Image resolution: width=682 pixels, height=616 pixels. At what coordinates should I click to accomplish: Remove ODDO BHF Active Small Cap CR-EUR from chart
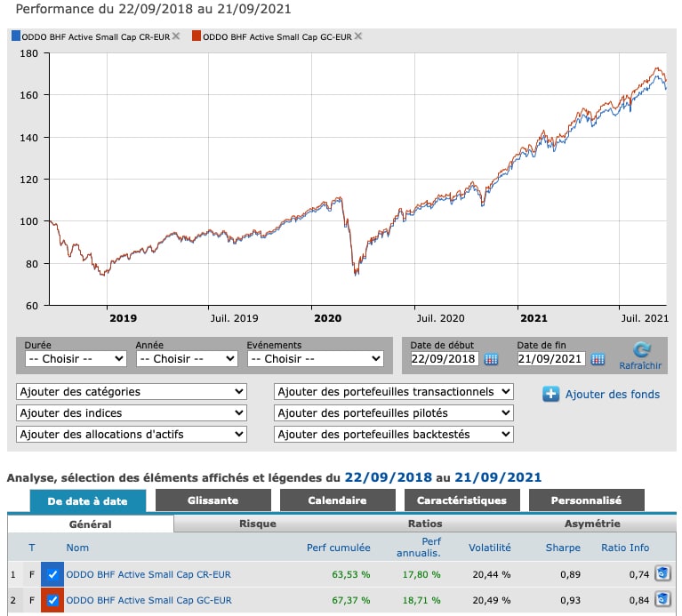tap(176, 36)
